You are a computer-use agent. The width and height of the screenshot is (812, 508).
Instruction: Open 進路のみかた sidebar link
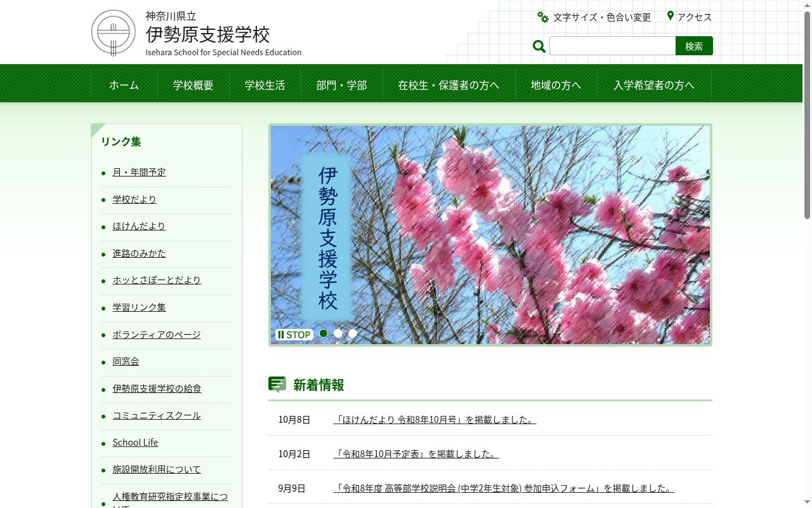(139, 253)
